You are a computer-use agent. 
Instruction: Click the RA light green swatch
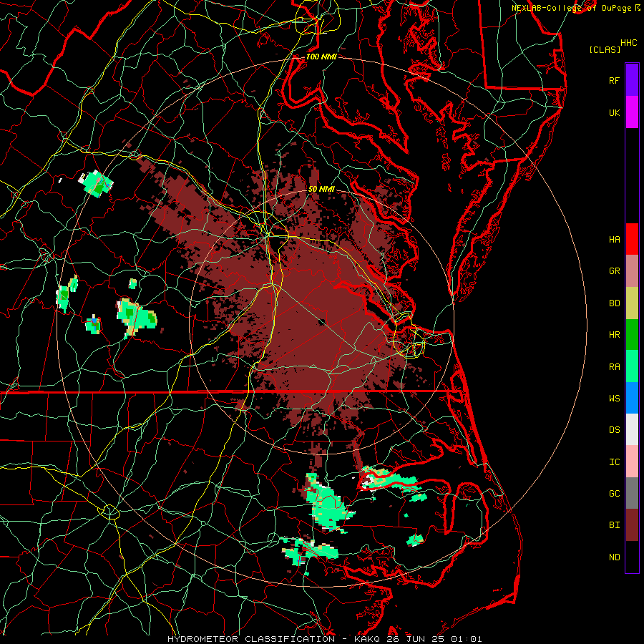pos(632,366)
